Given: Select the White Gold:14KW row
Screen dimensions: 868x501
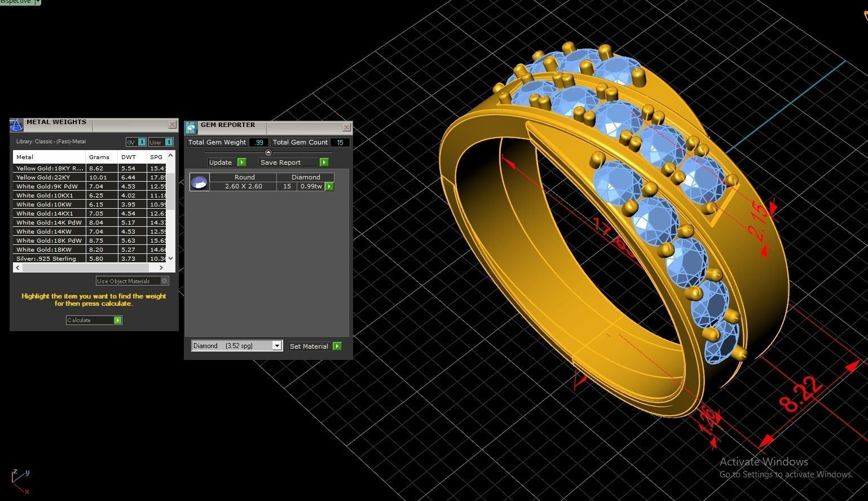Looking at the screenshot, I should pyautogui.click(x=90, y=231).
